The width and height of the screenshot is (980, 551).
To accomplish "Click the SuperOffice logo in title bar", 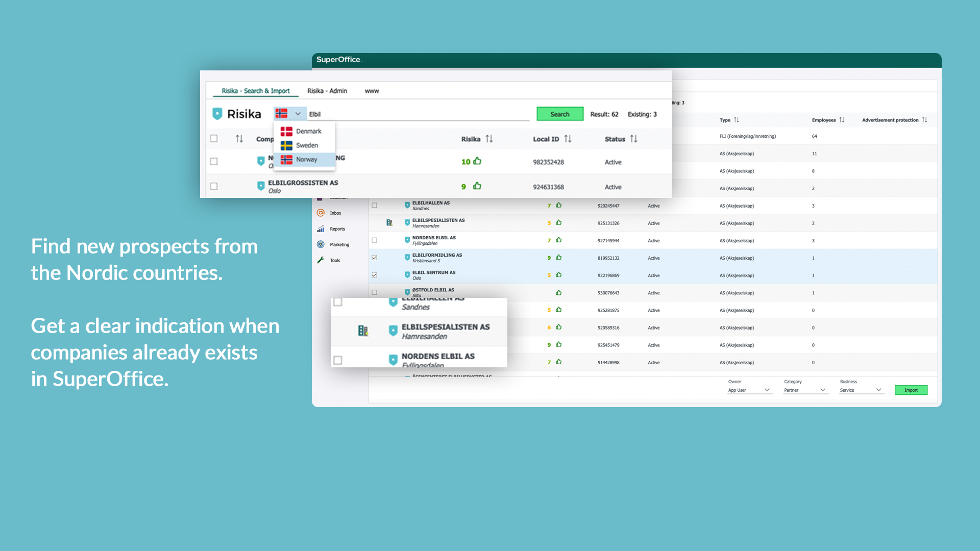I will [339, 60].
